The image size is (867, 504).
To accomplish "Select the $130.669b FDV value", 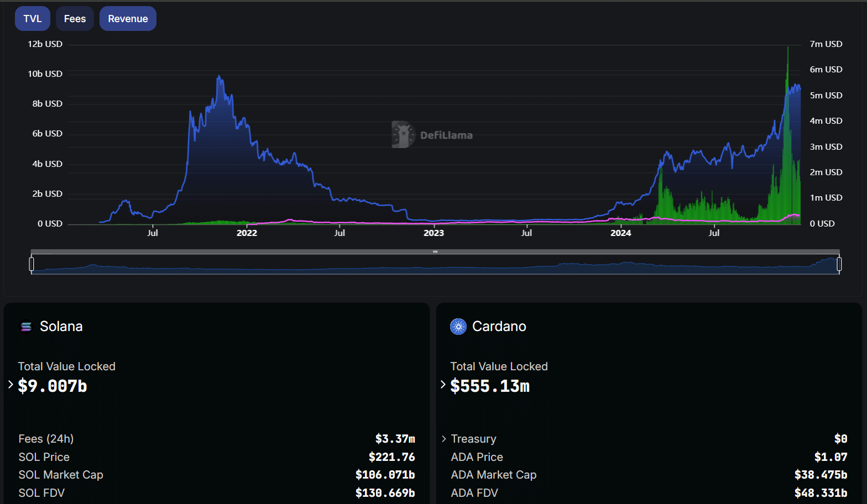I will tap(385, 493).
